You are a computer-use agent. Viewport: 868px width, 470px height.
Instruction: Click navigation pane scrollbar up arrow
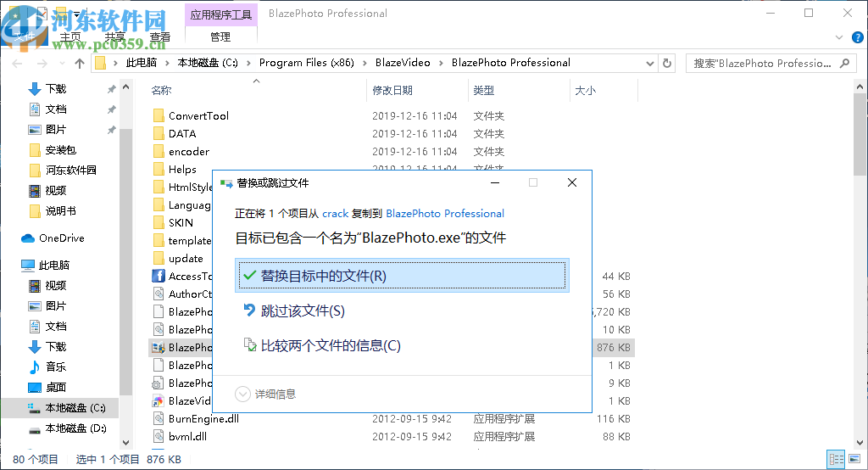[x=125, y=87]
